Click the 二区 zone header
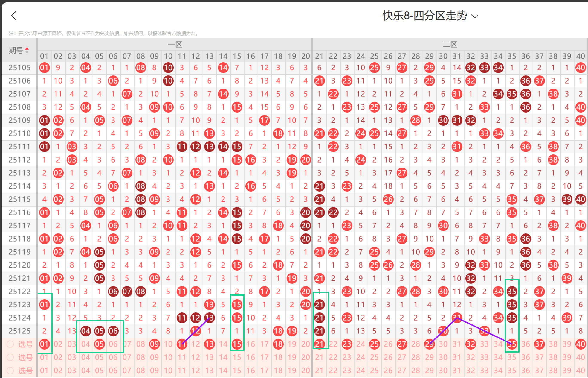The image size is (588, 378). 450,45
